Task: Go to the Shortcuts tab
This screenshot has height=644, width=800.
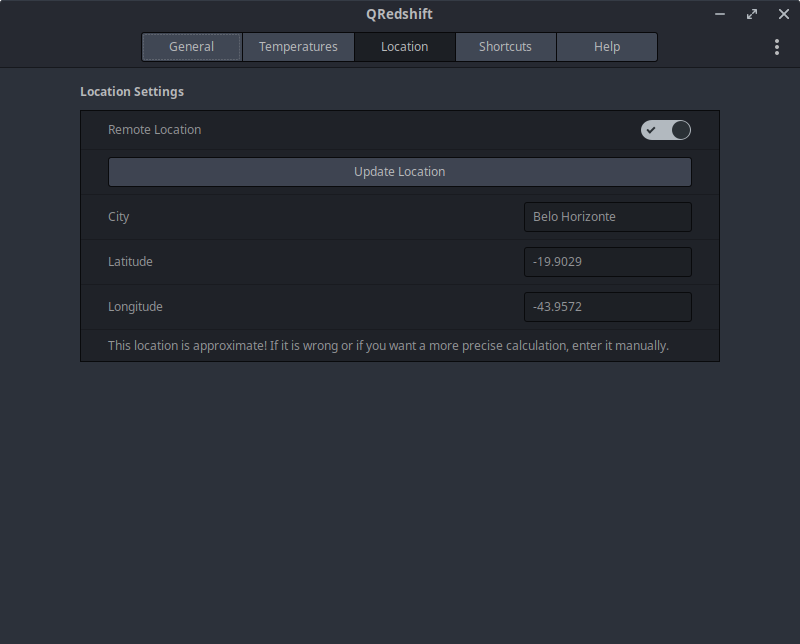Action: click(505, 47)
